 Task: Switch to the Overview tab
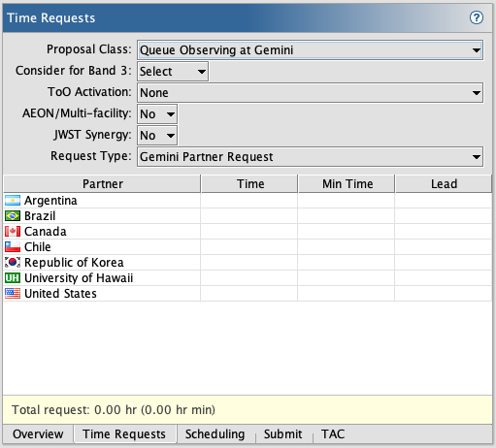tap(38, 434)
